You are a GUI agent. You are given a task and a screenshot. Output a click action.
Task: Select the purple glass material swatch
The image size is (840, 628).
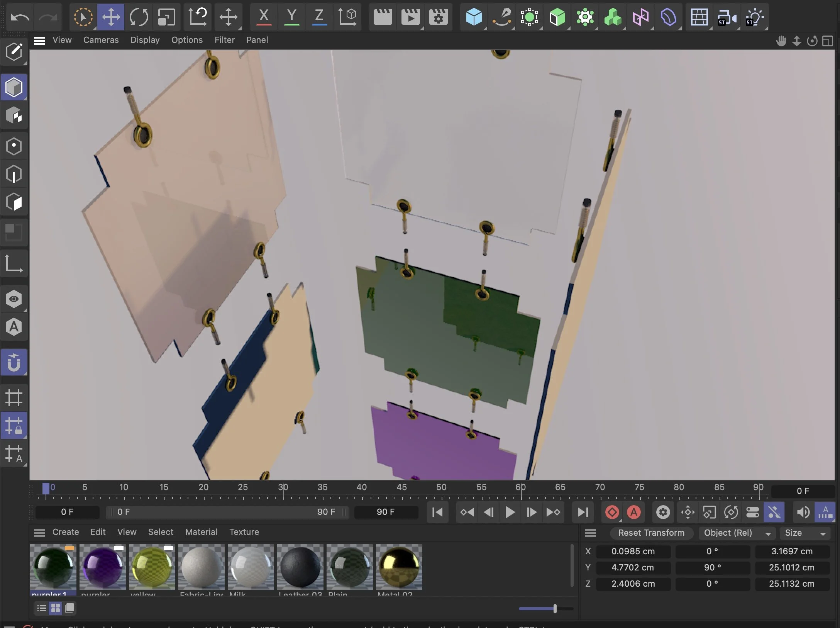(103, 567)
